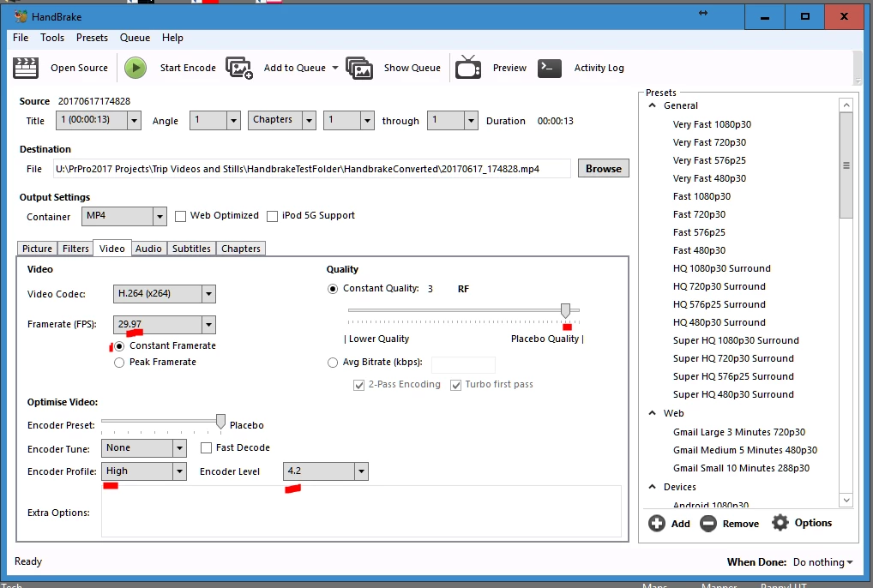Image resolution: width=873 pixels, height=588 pixels.
Task: Select Avg Bitrate (kbps) radio button
Action: click(x=333, y=363)
